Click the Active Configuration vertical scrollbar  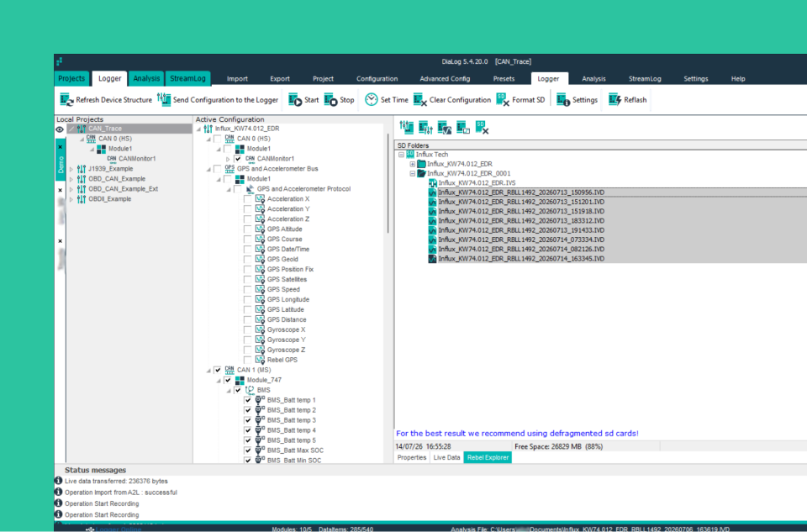point(388,183)
